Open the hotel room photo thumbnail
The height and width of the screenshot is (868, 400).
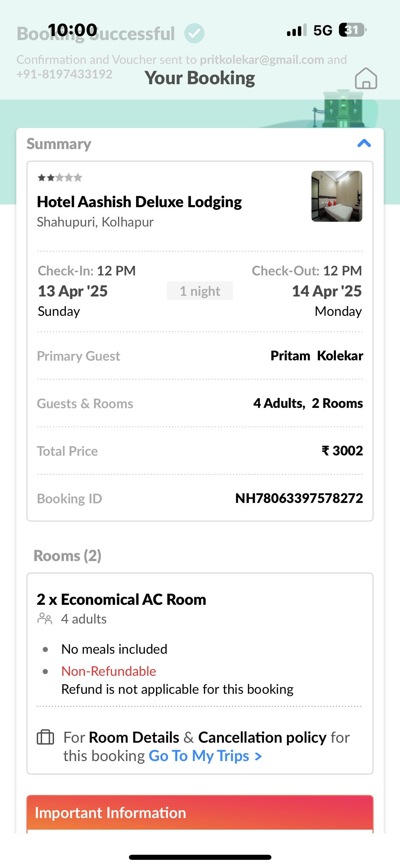tap(337, 196)
